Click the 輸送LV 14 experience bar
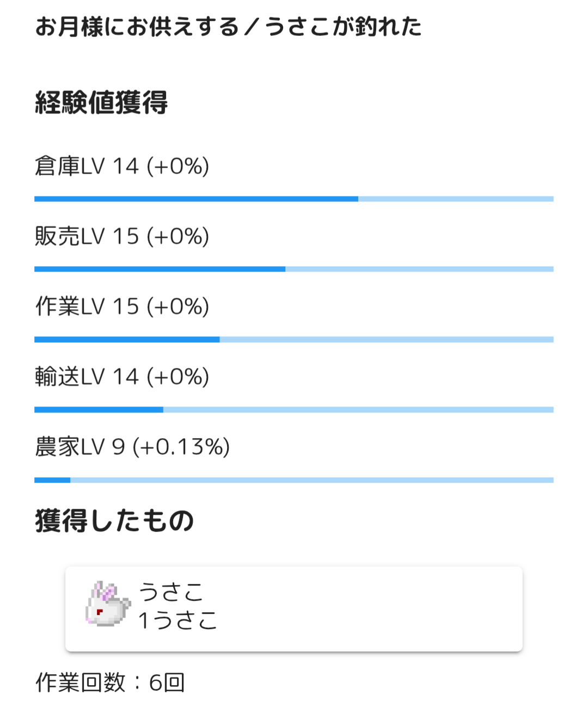This screenshot has width=588, height=714. click(x=294, y=410)
